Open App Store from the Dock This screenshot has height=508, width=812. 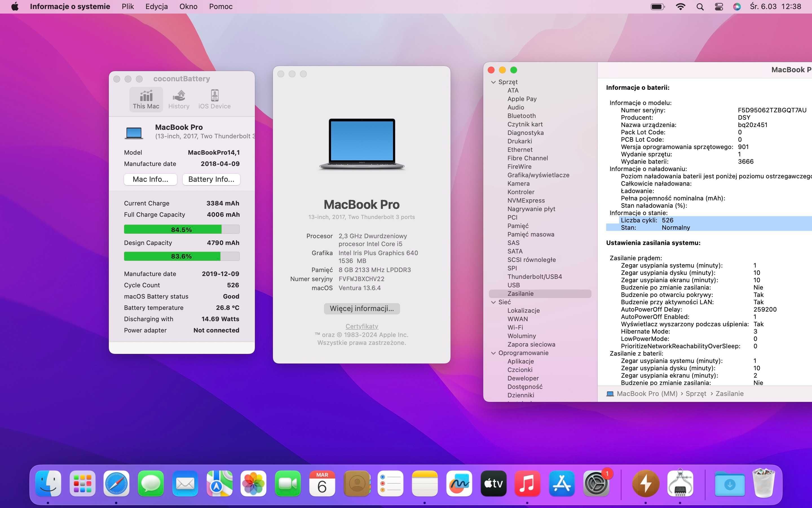pyautogui.click(x=562, y=484)
